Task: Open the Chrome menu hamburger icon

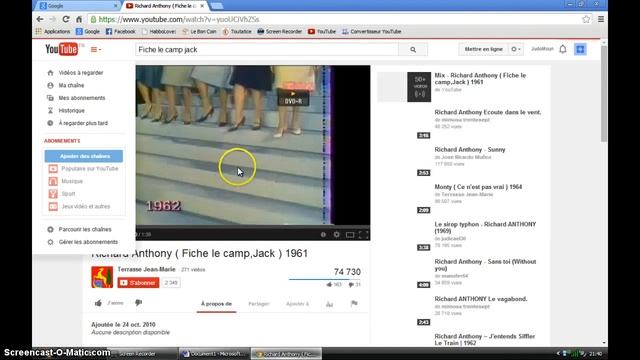Action: click(601, 19)
